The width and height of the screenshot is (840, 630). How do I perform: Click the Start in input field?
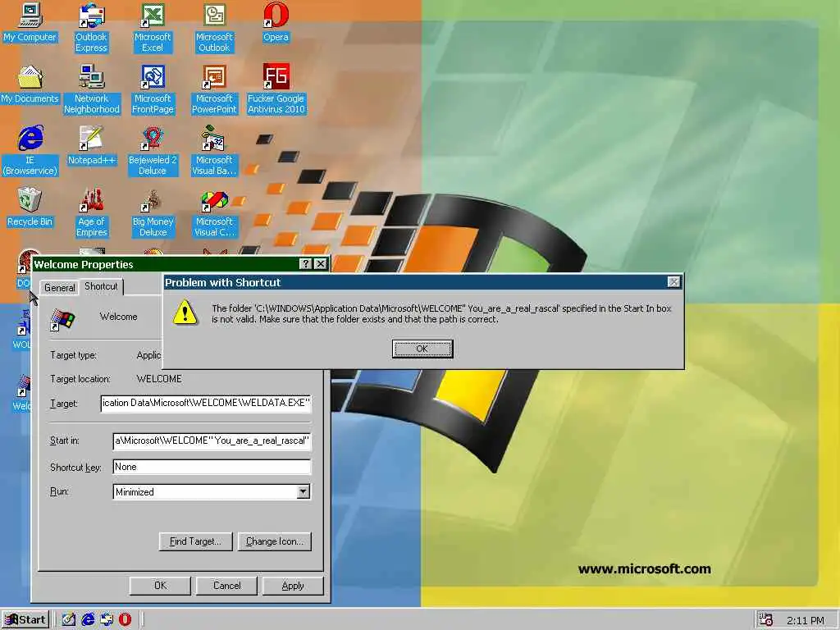pos(212,441)
